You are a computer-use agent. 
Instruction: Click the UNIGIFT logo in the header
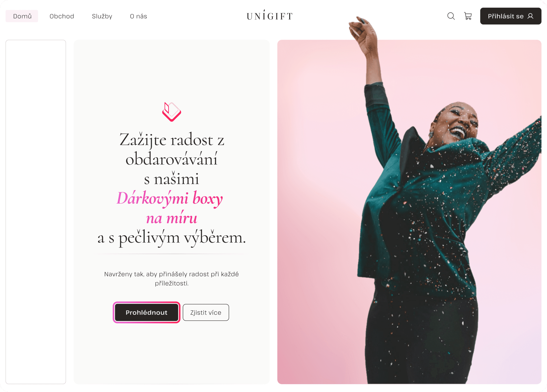coord(270,15)
